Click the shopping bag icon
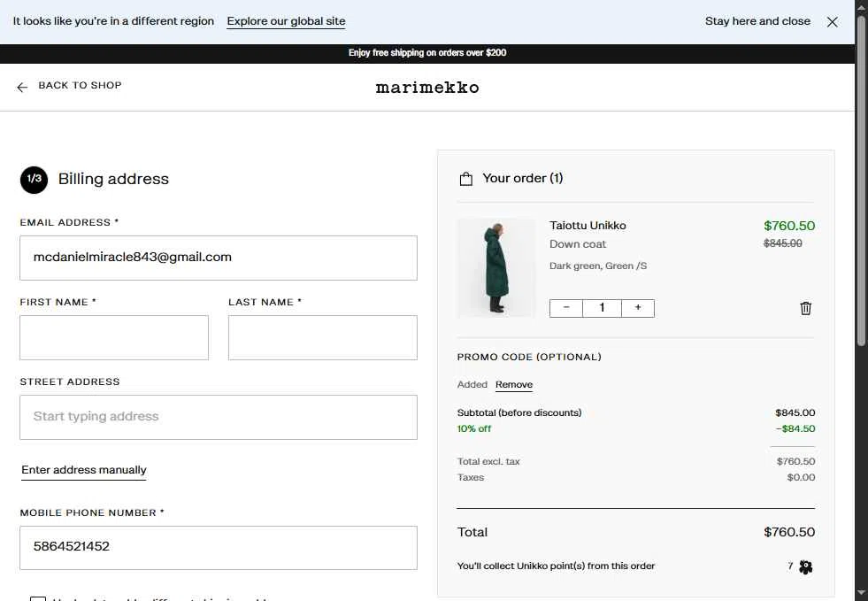This screenshot has height=601, width=868. pos(466,179)
